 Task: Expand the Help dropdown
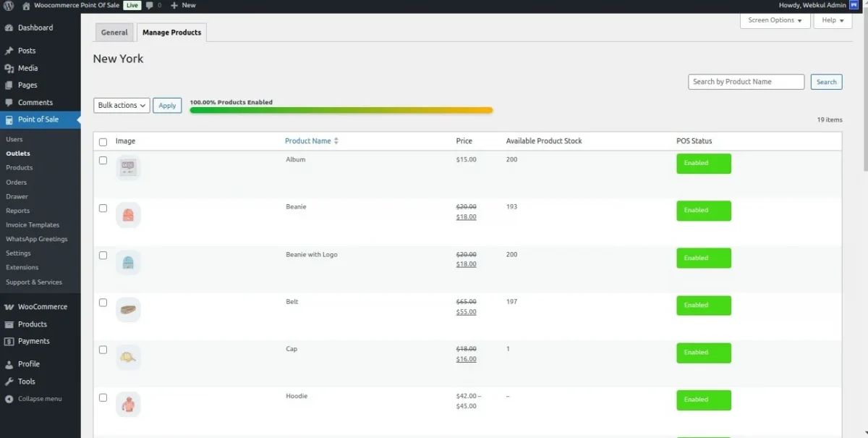(x=833, y=20)
